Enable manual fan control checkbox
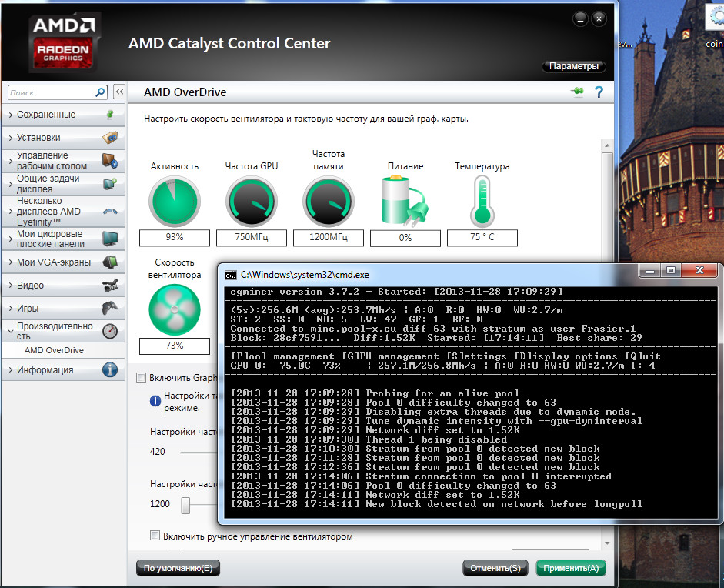The width and height of the screenshot is (724, 588). [155, 536]
